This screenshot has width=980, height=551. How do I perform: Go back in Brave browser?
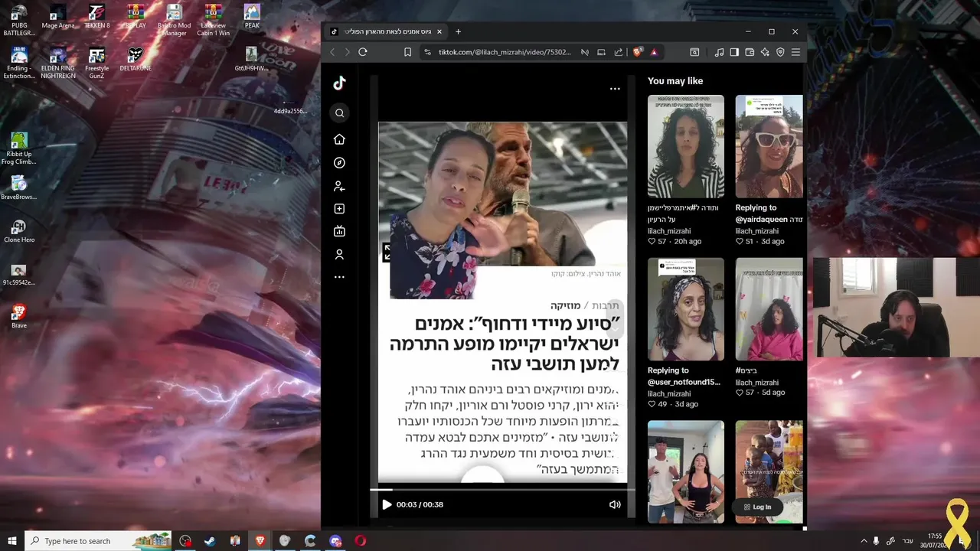(332, 52)
